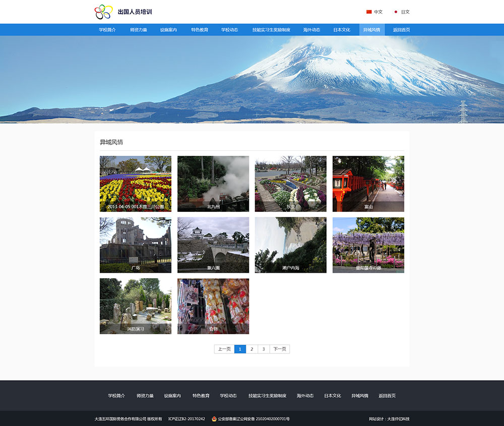Go to 日本文化 in the top navigation
504x426 pixels.
[342, 30]
